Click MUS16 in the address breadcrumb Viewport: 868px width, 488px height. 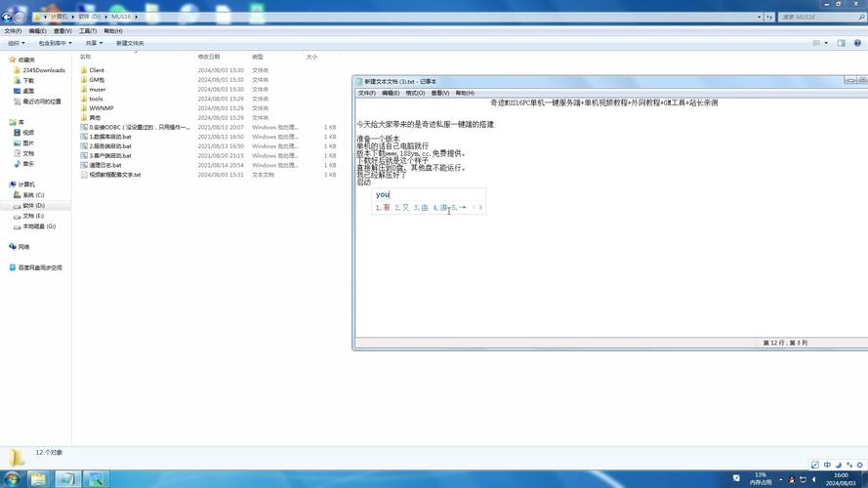[x=121, y=17]
